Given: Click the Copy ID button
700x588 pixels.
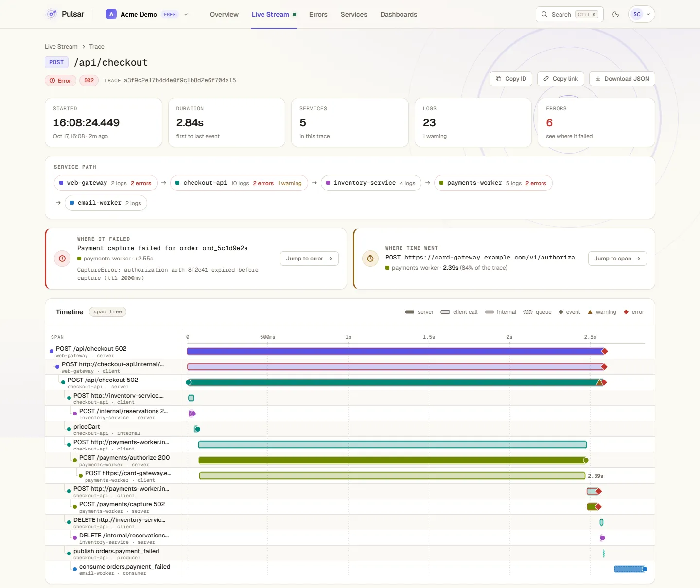Looking at the screenshot, I should [x=511, y=79].
